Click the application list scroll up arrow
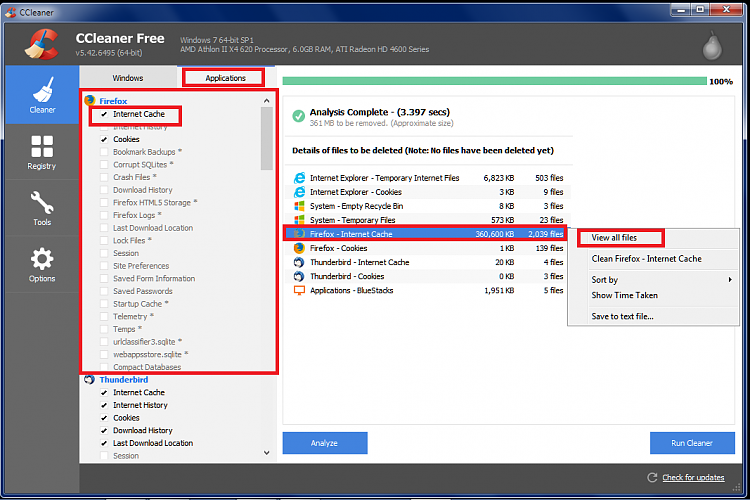 click(266, 100)
